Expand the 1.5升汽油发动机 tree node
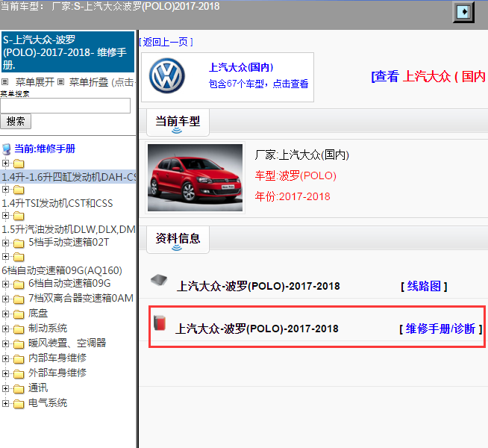 click(5, 215)
